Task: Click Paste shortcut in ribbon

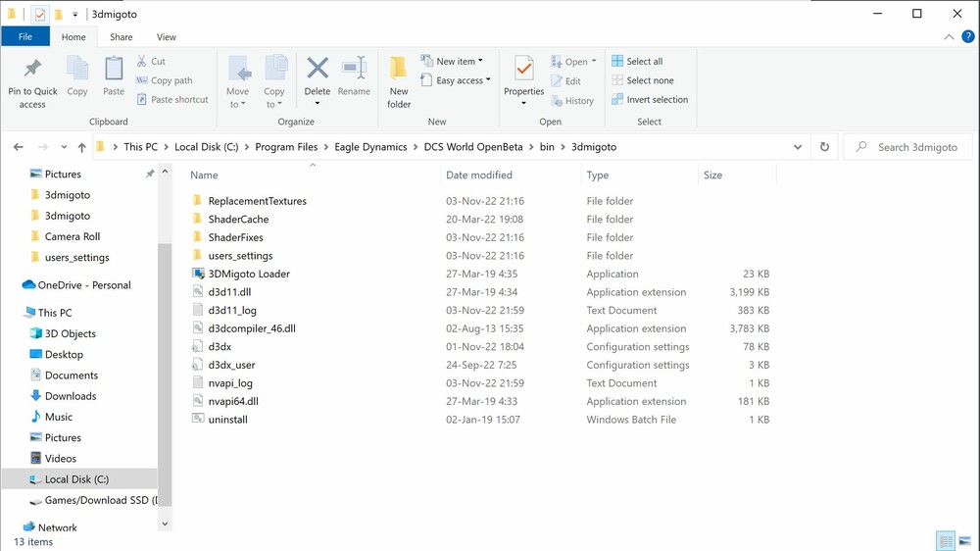Action: [172, 99]
